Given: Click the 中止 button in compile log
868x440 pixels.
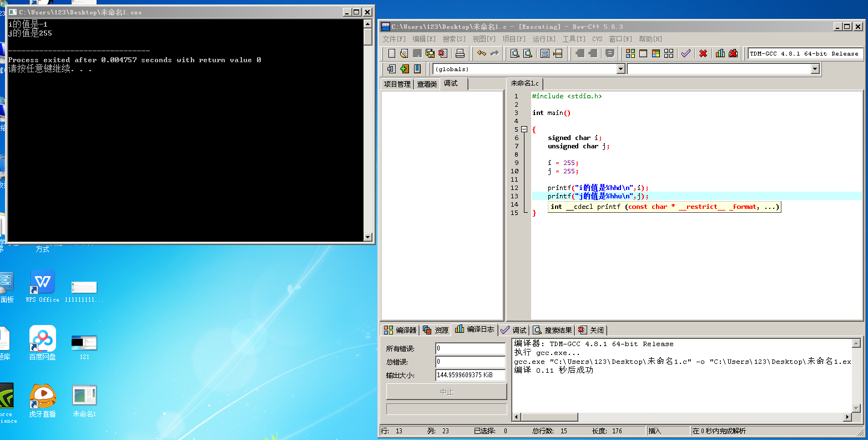Looking at the screenshot, I should pyautogui.click(x=447, y=392).
